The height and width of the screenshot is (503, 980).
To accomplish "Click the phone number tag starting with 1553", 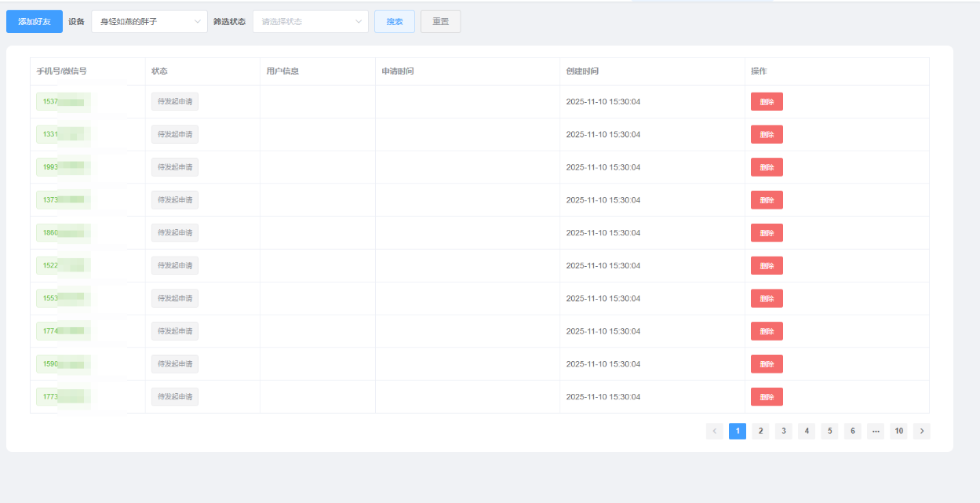I will pos(64,299).
